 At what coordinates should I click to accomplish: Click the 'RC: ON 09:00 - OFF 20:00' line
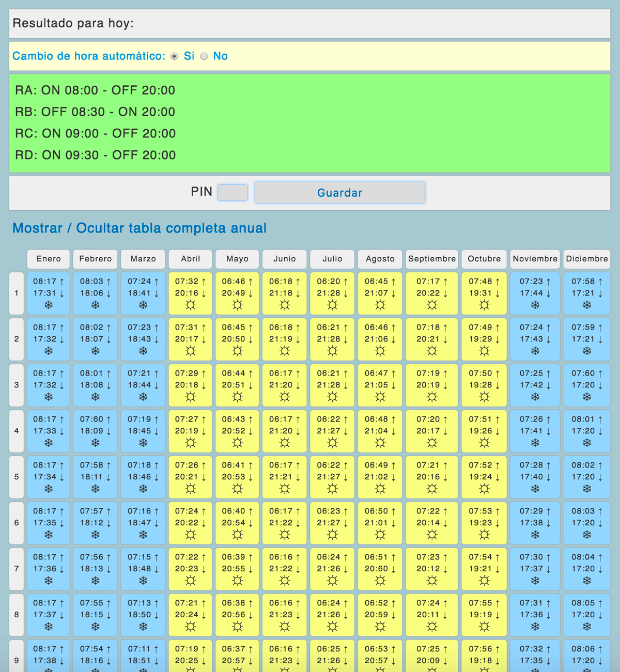click(96, 134)
